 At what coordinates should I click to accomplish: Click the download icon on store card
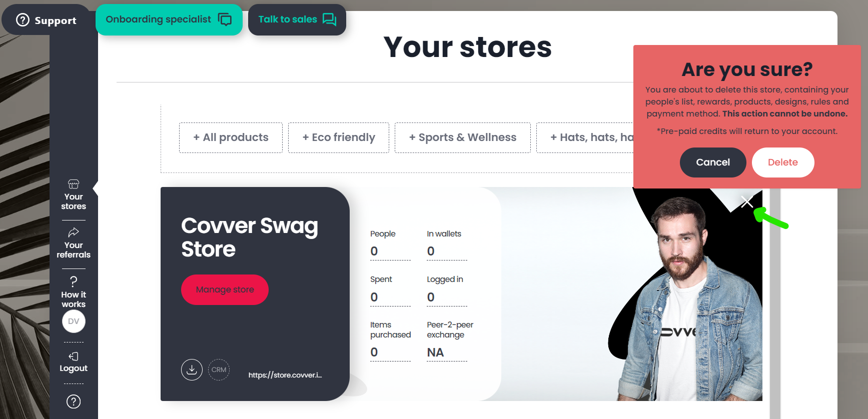click(x=192, y=369)
